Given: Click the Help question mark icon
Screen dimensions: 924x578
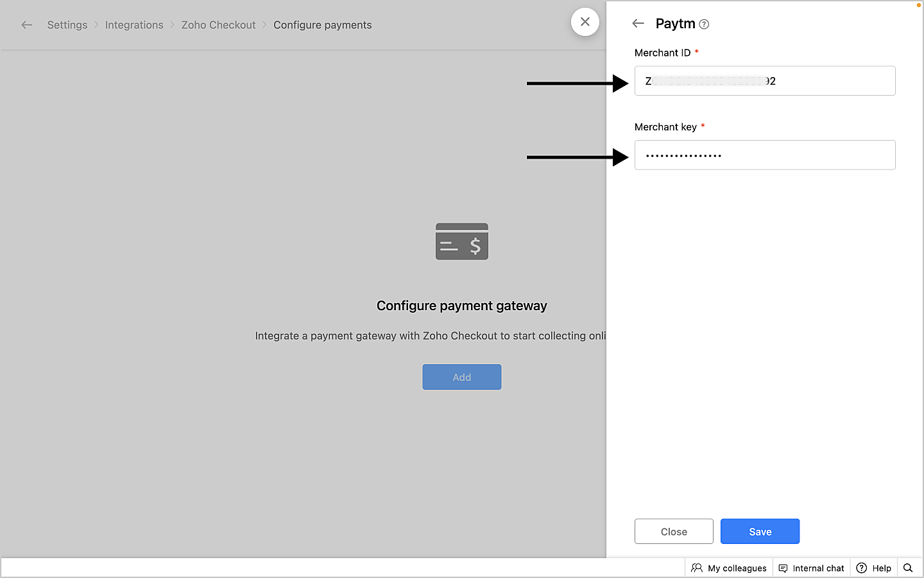Looking at the screenshot, I should 862,568.
